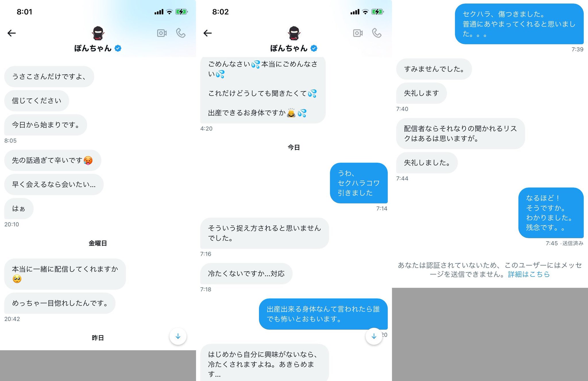
Task: Select the message めっちゃ一目惚れしたんです。
Action: (x=60, y=303)
